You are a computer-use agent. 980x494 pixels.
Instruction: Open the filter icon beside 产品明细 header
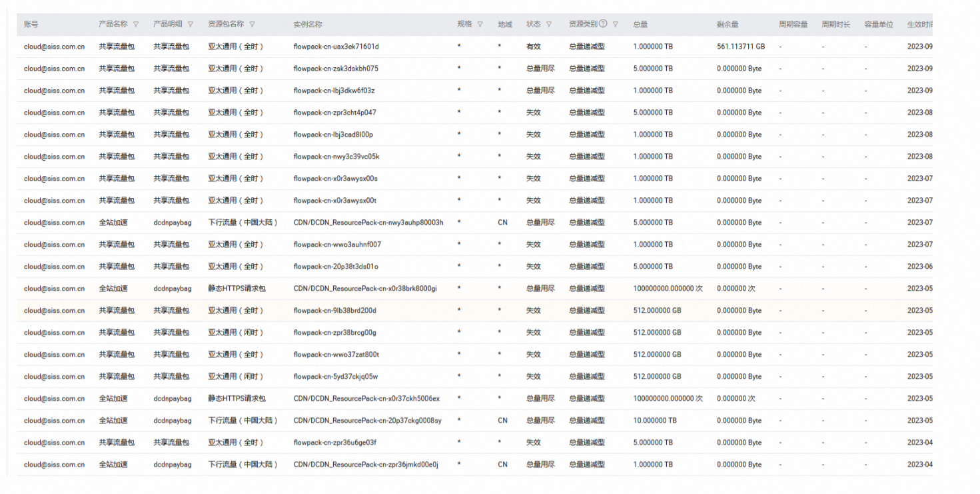pos(191,24)
